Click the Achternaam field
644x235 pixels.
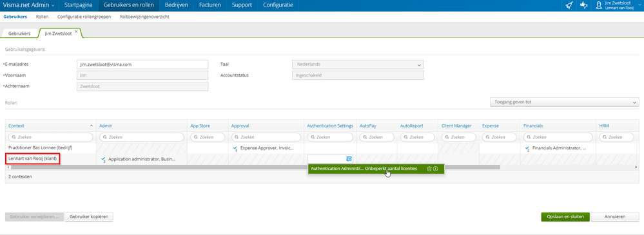(142, 86)
